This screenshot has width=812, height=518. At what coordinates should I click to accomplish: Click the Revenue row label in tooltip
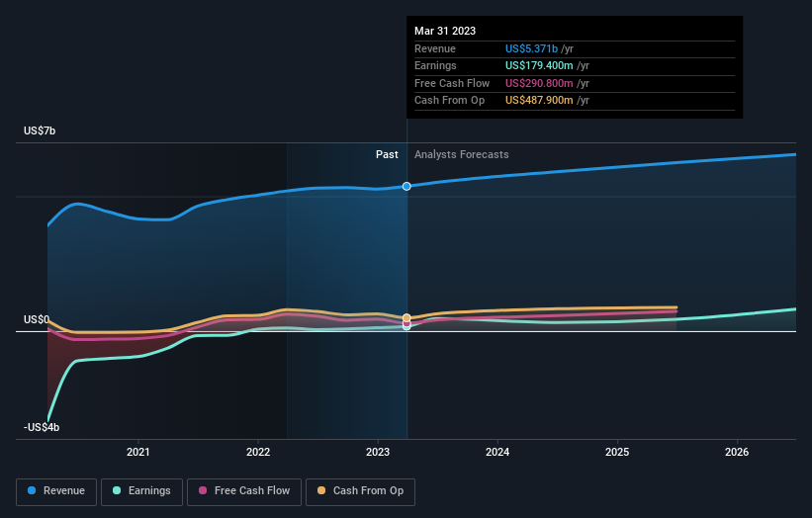(x=435, y=48)
